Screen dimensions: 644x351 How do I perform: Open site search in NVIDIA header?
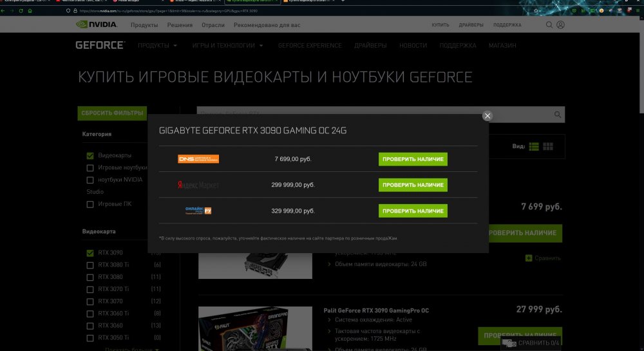(x=549, y=24)
